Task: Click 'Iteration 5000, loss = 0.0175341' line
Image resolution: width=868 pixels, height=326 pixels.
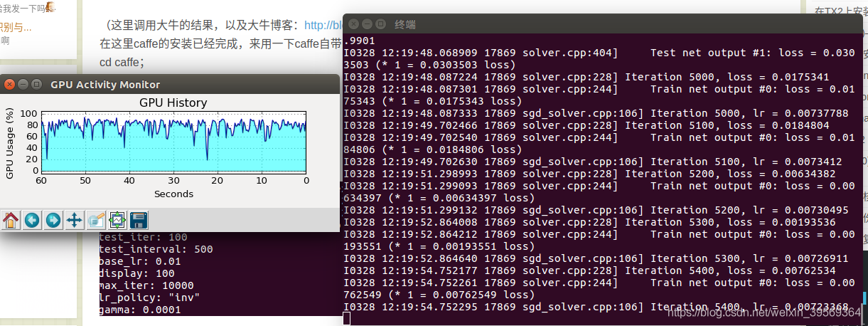Action: 591,77
